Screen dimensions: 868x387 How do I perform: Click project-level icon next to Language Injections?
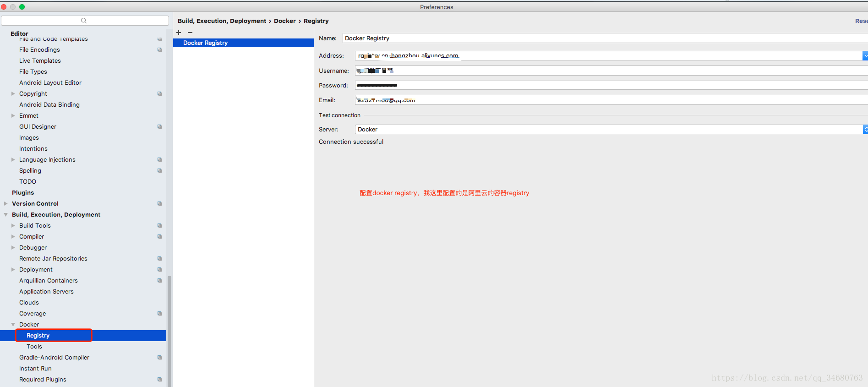pos(159,159)
